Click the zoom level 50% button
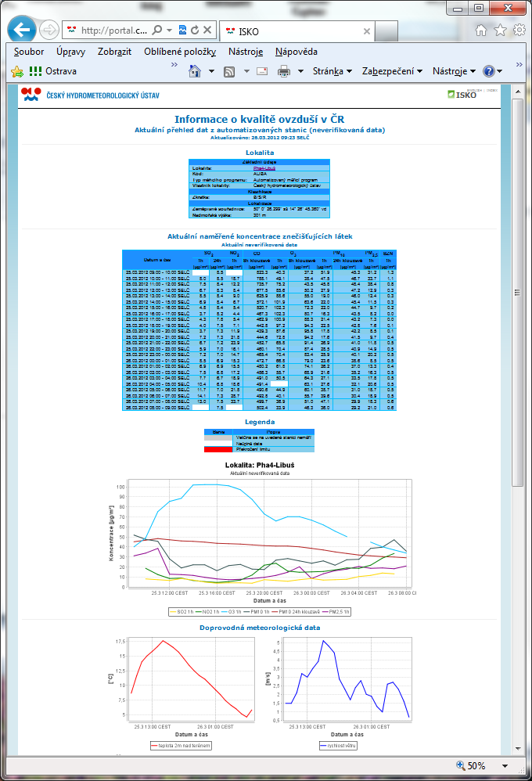The height and width of the screenshot is (781, 532). [x=471, y=765]
